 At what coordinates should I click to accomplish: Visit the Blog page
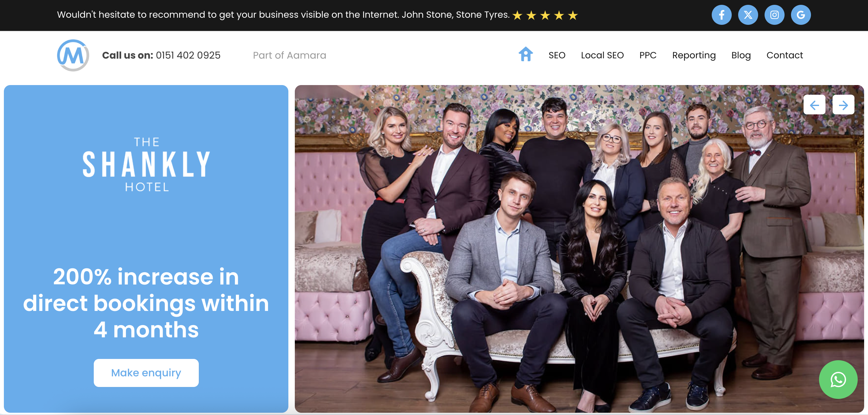[x=741, y=55]
